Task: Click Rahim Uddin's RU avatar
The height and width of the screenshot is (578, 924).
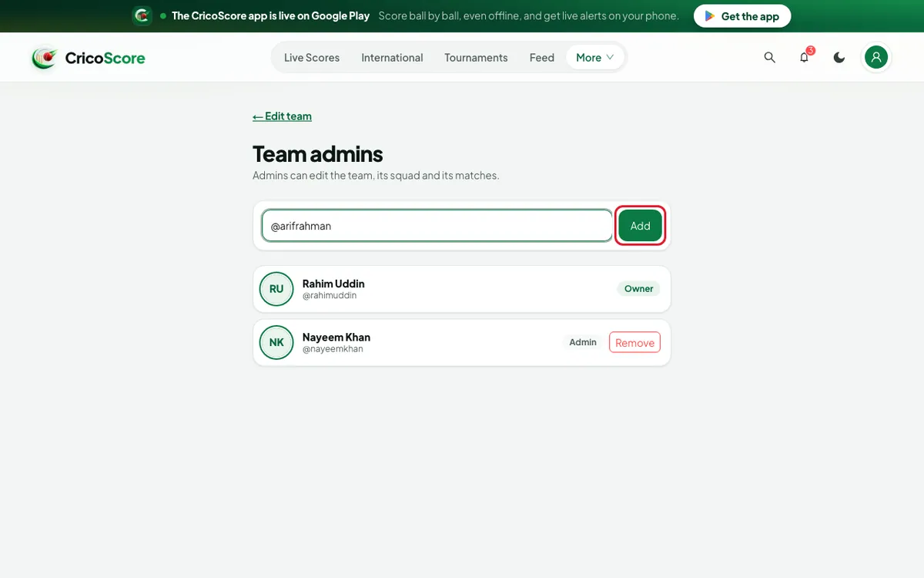Action: 276,289
